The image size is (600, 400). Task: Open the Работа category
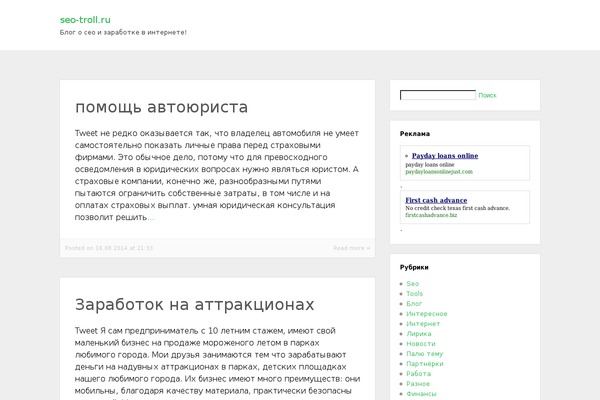coord(419,373)
